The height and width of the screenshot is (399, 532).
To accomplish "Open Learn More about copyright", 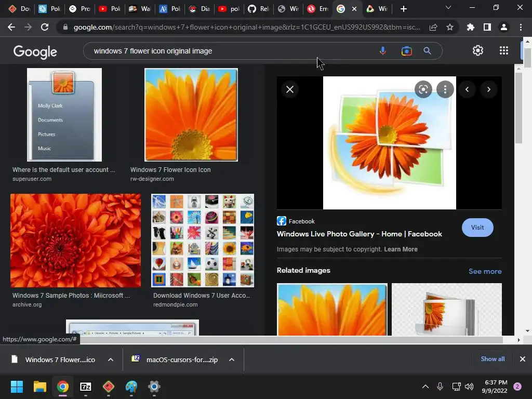I will click(x=401, y=249).
